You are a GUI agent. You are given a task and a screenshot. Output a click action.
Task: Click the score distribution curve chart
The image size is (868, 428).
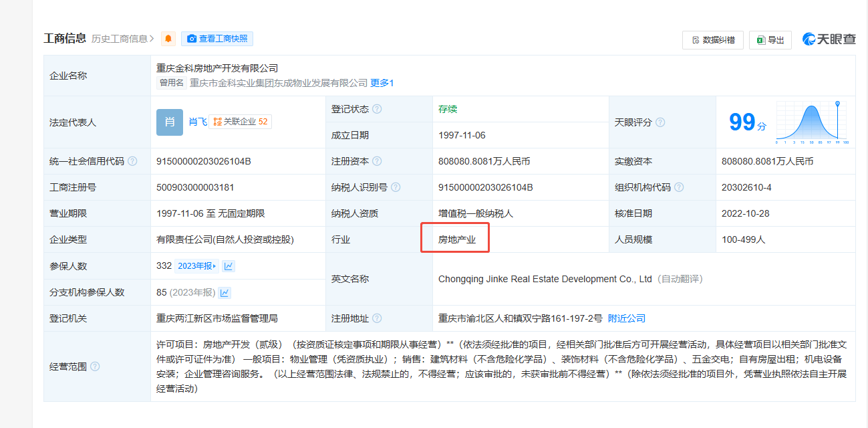click(812, 123)
